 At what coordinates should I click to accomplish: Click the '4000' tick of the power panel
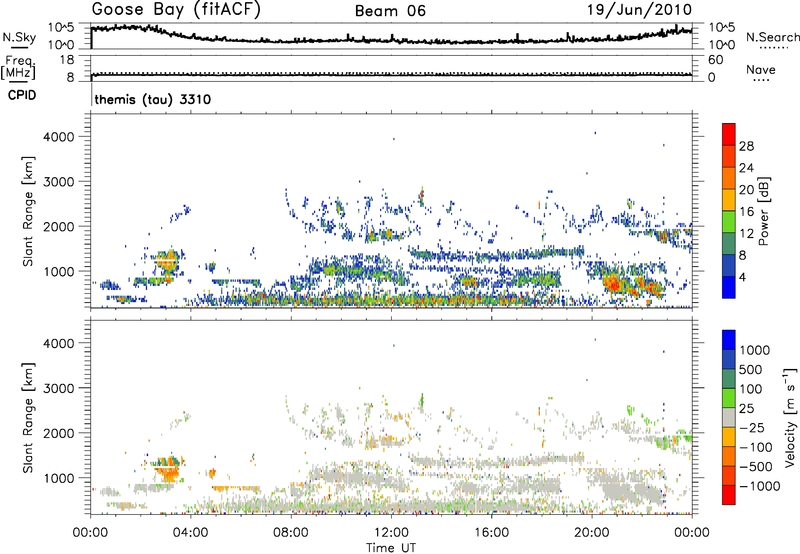click(x=59, y=137)
